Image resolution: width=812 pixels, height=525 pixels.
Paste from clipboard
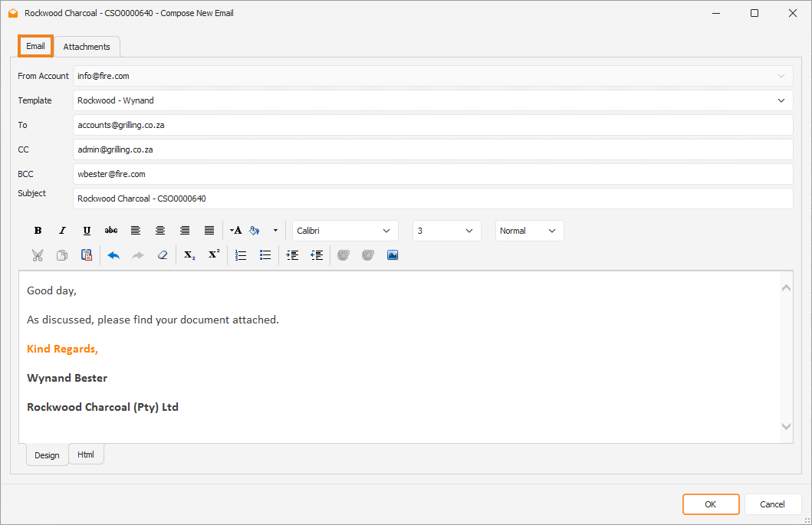[x=87, y=255]
